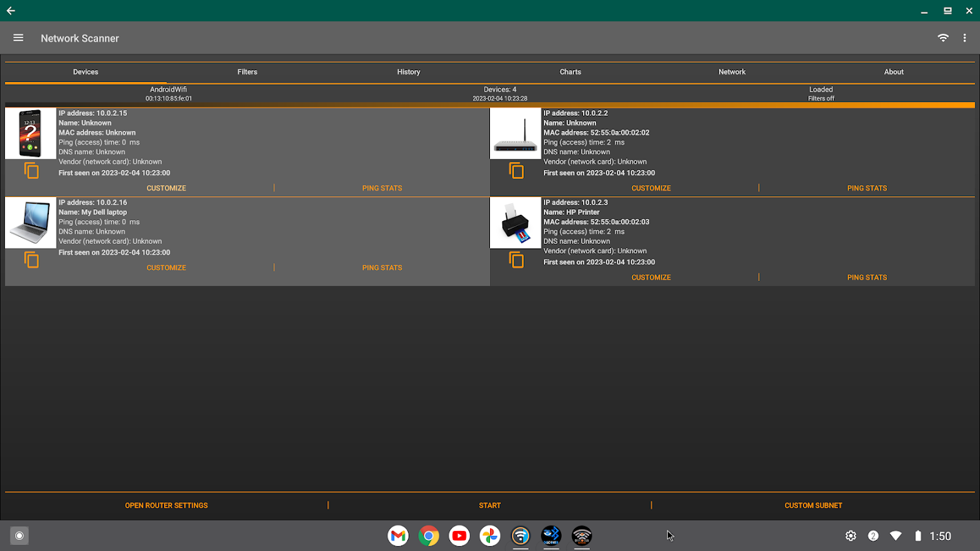Click the 'Filters off' status text
The height and width of the screenshot is (551, 980).
coord(821,98)
